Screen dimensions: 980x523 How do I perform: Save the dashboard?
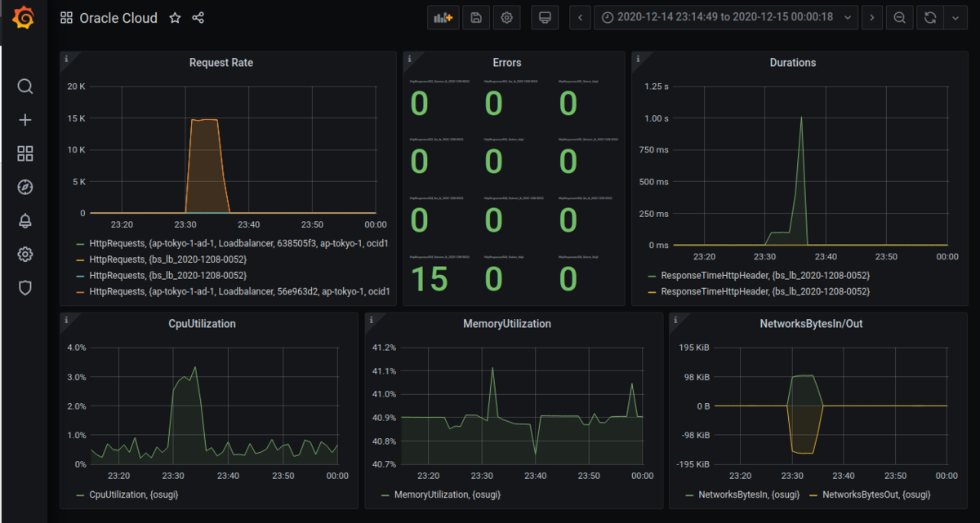(477, 17)
